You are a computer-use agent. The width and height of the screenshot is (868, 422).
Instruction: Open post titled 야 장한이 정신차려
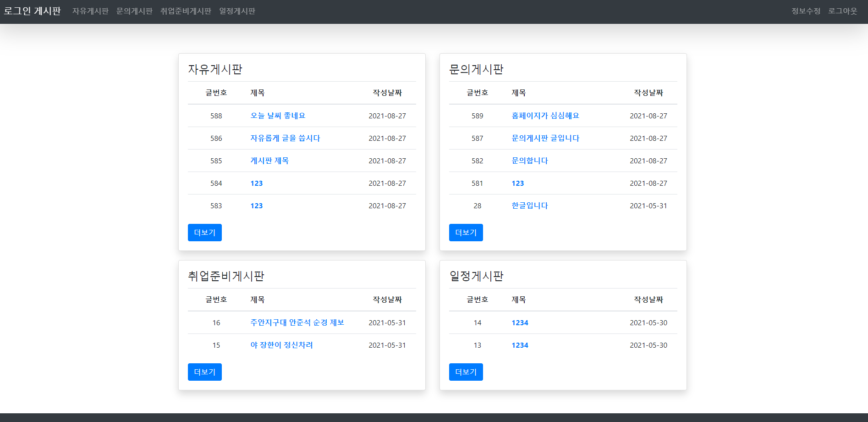pos(281,345)
